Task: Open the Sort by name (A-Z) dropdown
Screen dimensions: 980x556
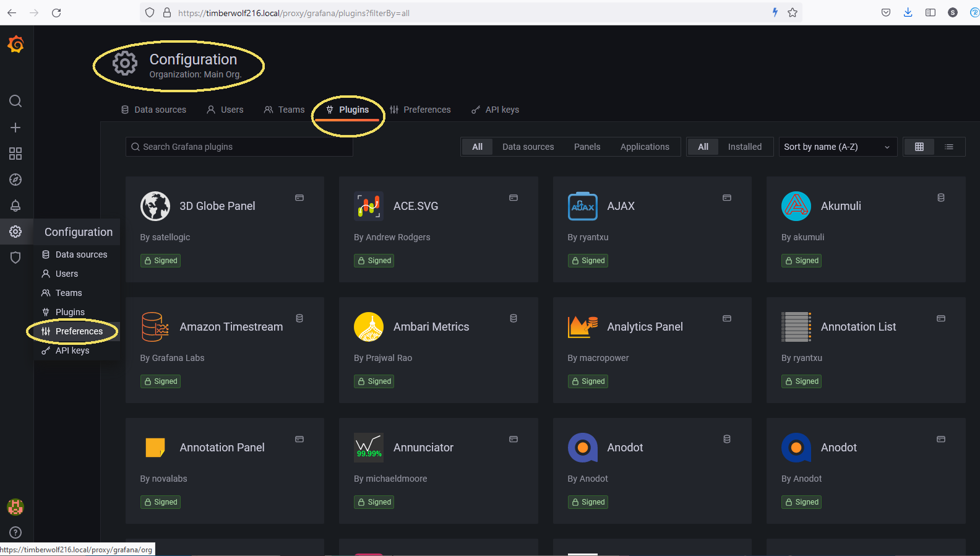Action: point(838,147)
